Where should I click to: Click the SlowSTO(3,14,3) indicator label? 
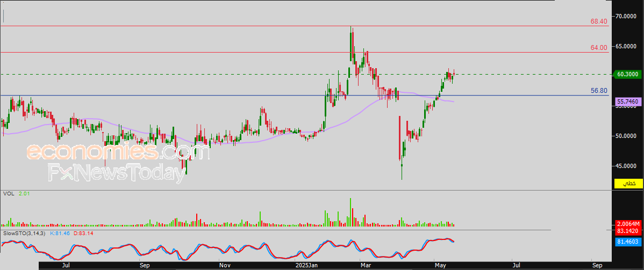(25, 233)
